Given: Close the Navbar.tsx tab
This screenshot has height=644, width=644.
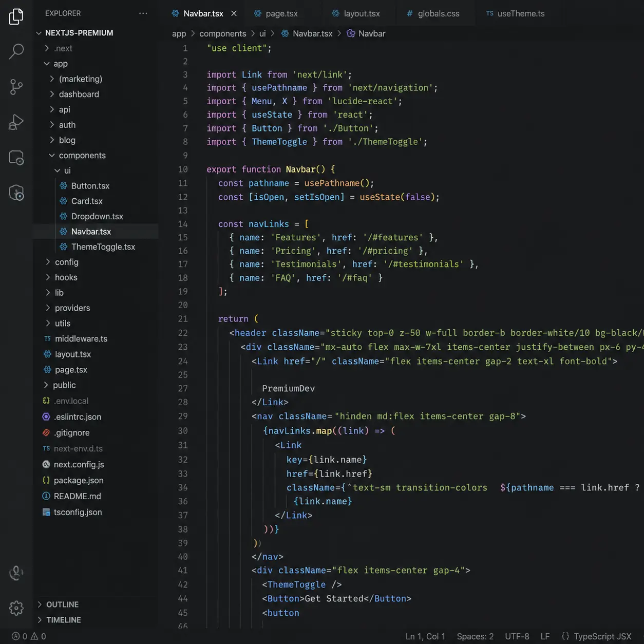Looking at the screenshot, I should tap(234, 13).
